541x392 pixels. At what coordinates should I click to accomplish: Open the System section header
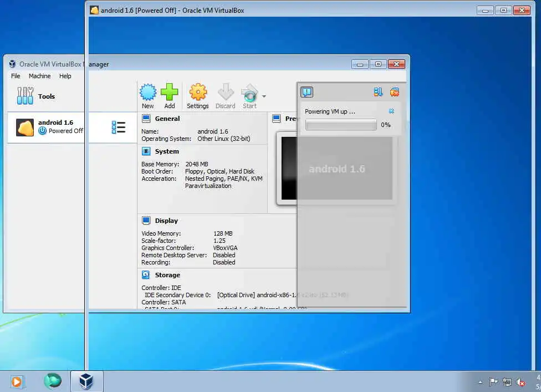[x=167, y=151]
